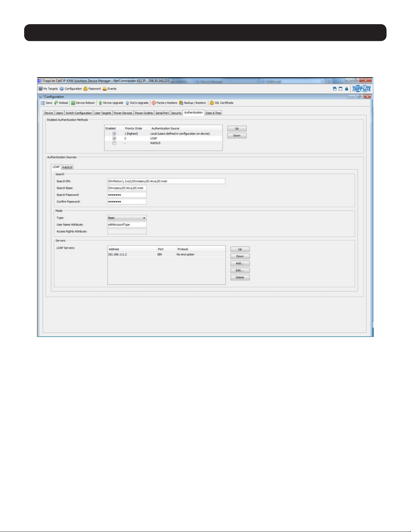Viewport: 411px width, 532px height.
Task: Open the User Targets tab
Action: click(103, 113)
